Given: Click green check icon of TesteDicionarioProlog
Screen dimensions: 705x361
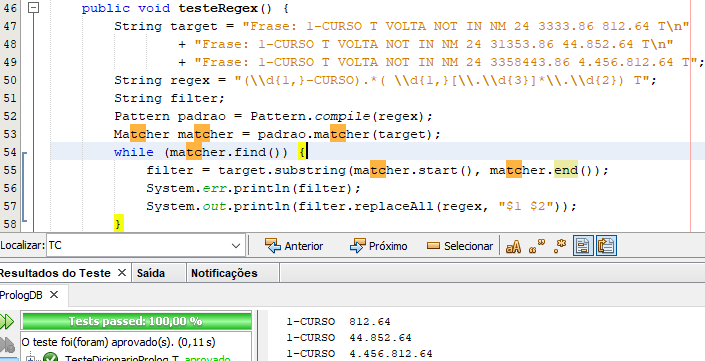Looking at the screenshot, I should tap(50, 358).
